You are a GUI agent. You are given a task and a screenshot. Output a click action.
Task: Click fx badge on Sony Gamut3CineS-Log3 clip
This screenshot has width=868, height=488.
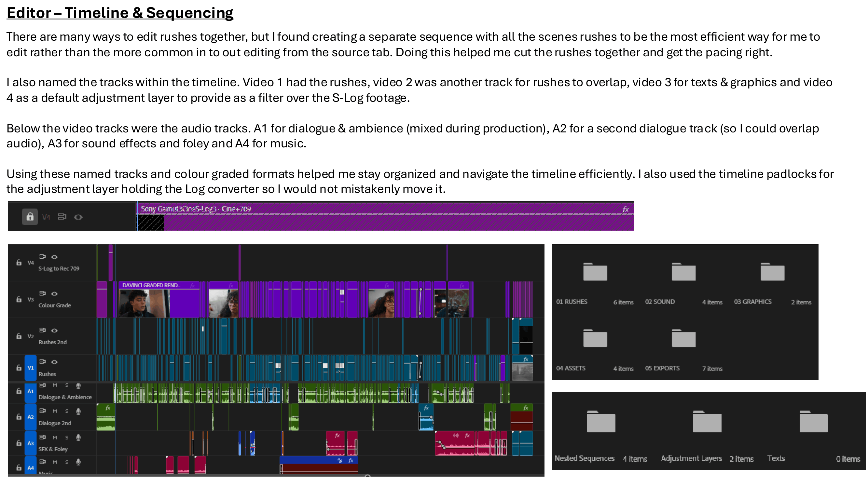[626, 209]
